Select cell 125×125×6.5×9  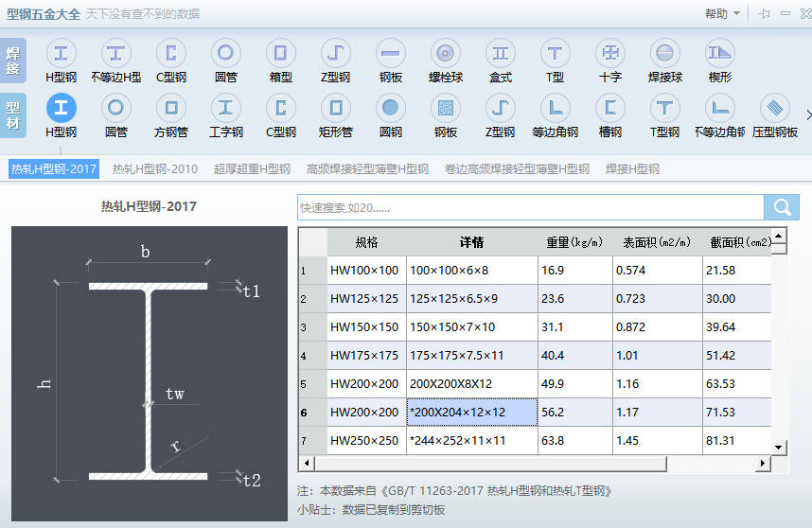471,299
